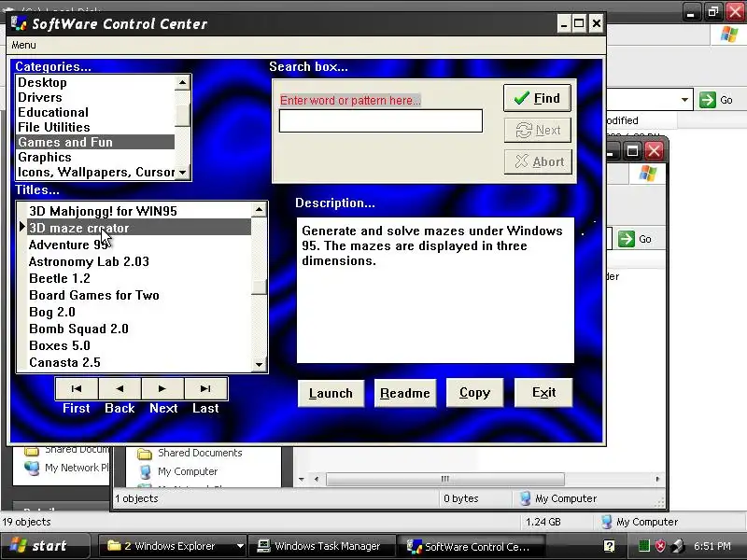Click SoftWare Control Center taskbar button

tap(472, 546)
